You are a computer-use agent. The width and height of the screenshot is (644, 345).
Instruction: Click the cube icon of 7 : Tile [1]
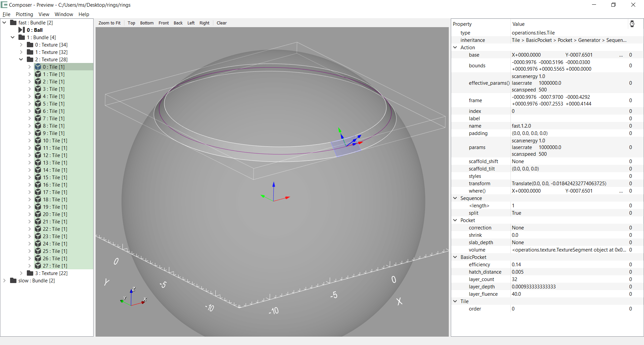[38, 118]
